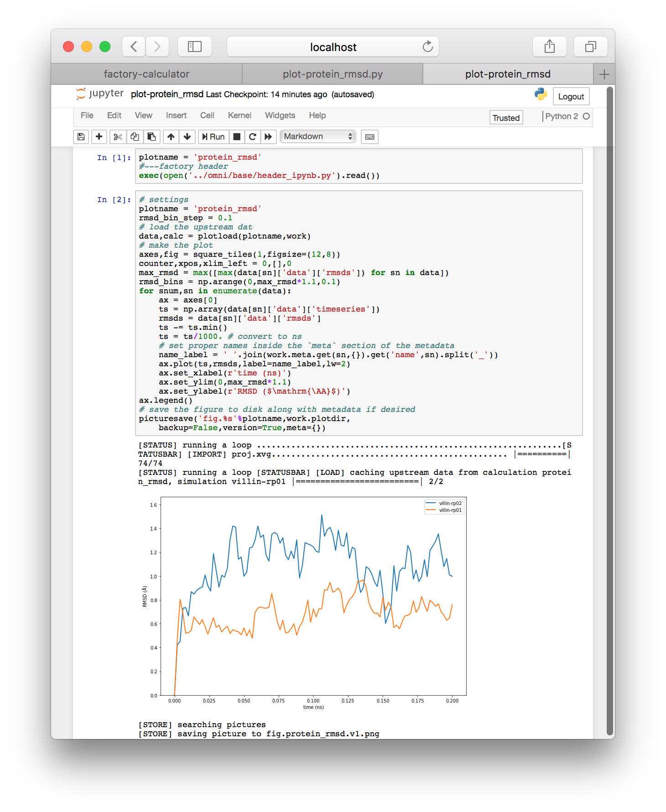The width and height of the screenshot is (666, 812).
Task: Go forward with the Safari forward arrow
Action: (x=157, y=47)
